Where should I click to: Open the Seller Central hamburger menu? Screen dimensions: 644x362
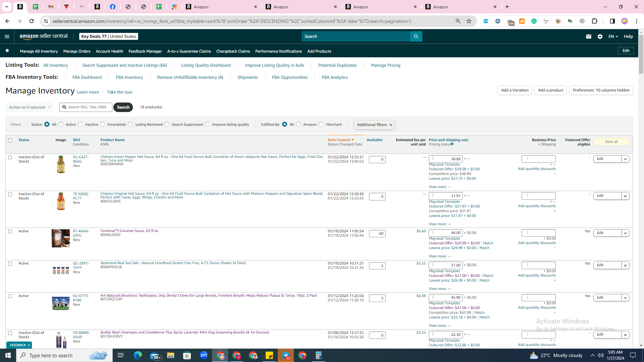point(7,37)
